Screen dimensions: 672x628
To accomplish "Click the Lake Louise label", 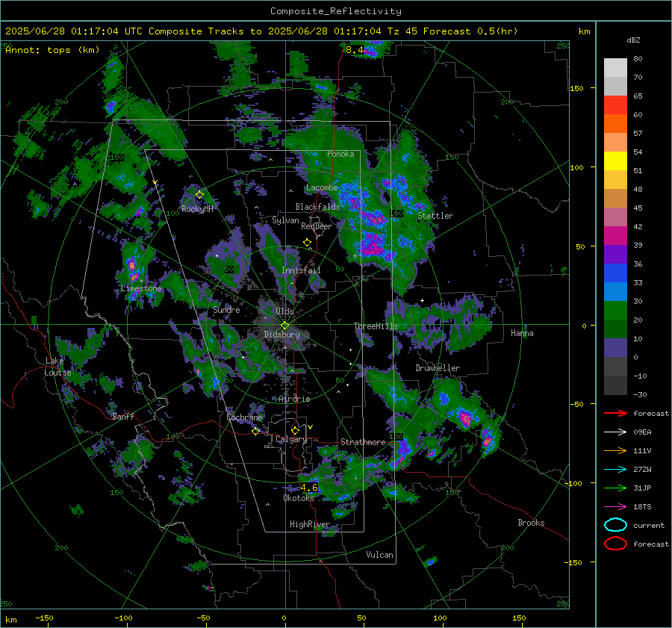I will tap(57, 367).
